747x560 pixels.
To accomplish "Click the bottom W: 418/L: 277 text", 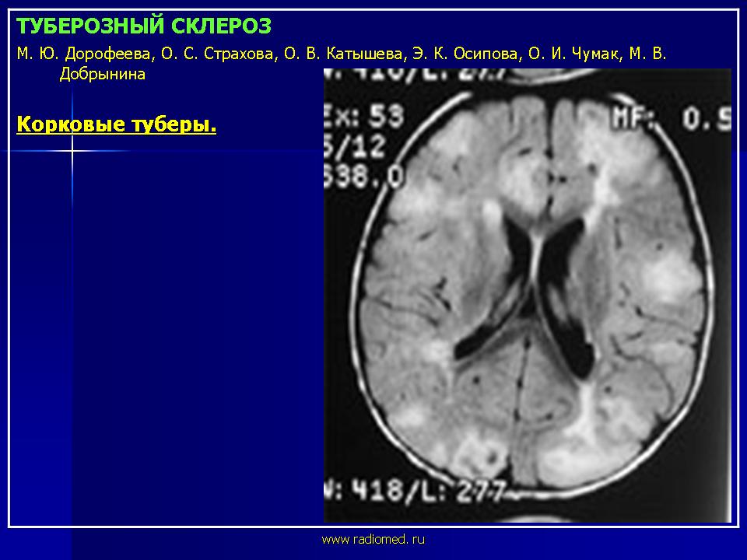I will coord(416,492).
